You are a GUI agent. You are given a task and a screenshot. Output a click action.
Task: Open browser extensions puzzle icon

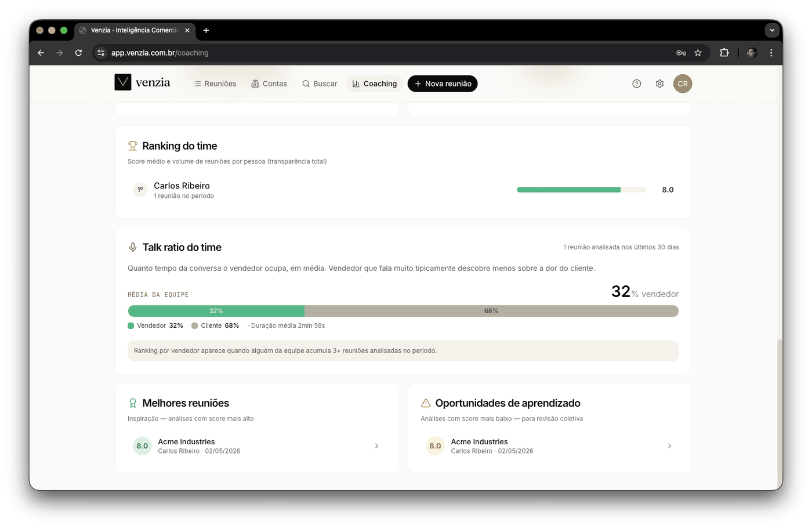pos(724,53)
